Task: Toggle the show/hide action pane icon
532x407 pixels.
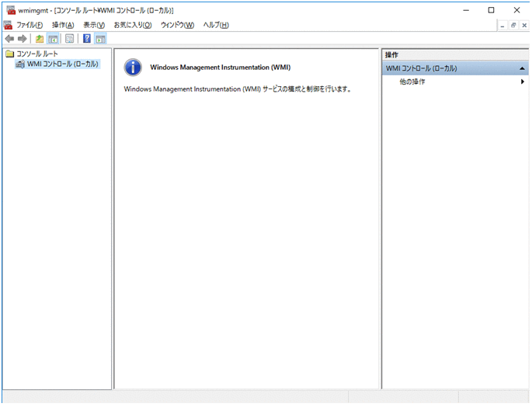Action: 100,39
